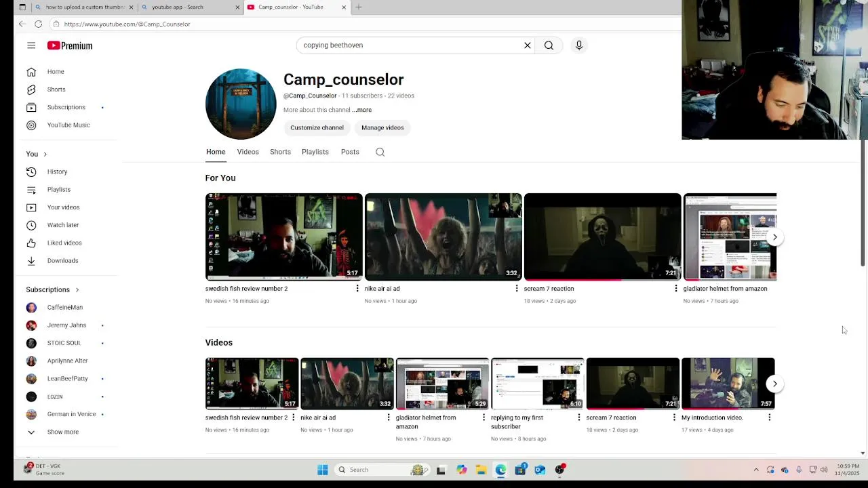Switch to the youtube app - Search browser tab
868x488 pixels.
190,7
